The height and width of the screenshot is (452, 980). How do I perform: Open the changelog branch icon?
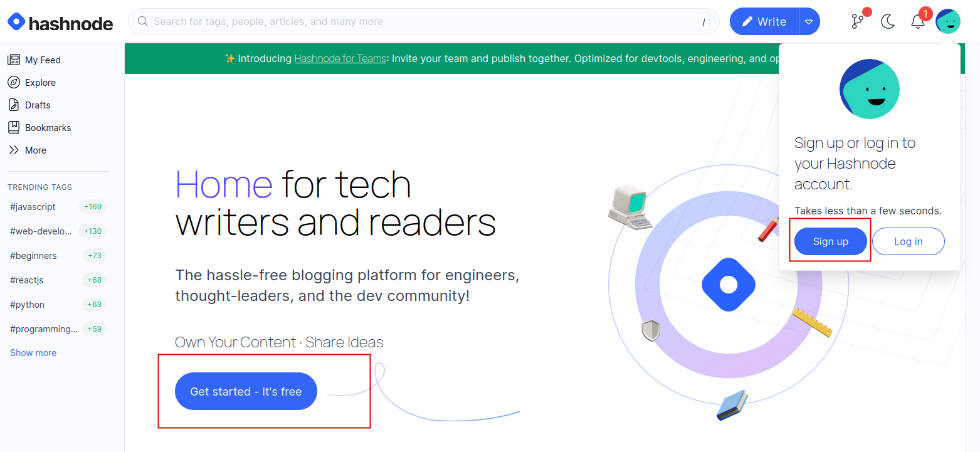coord(857,21)
